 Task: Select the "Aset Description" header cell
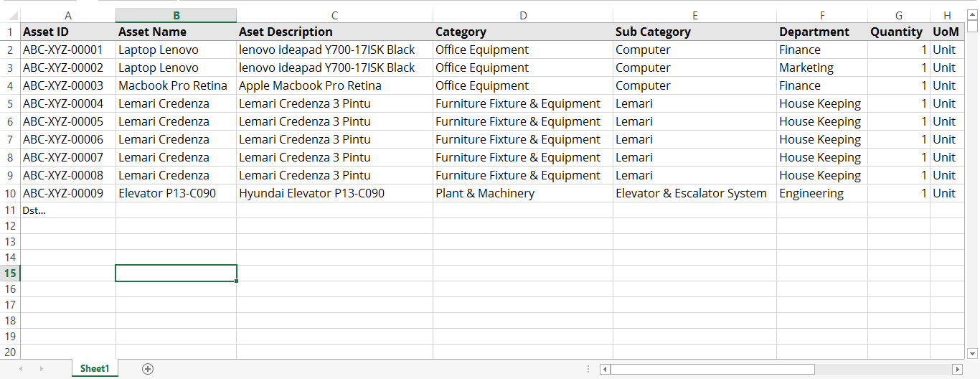click(334, 32)
